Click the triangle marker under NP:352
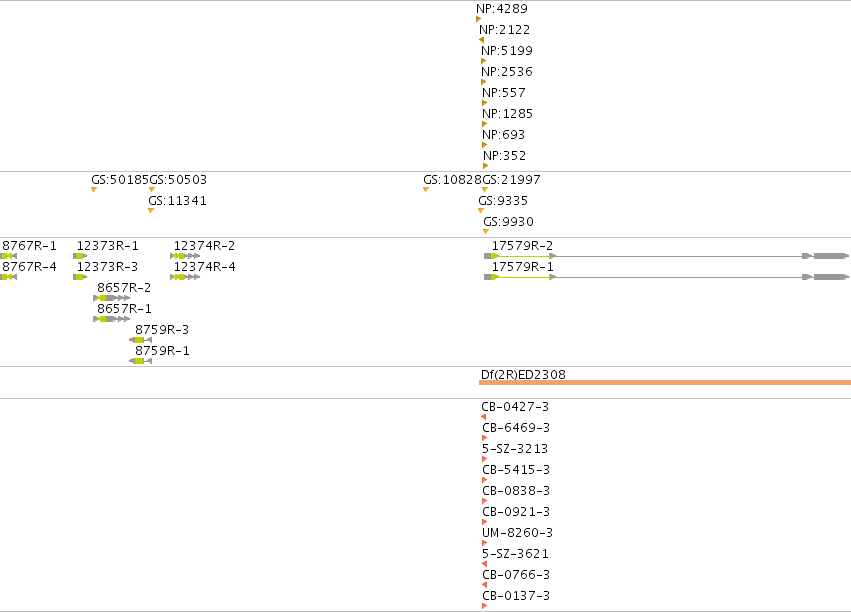 pos(485,166)
